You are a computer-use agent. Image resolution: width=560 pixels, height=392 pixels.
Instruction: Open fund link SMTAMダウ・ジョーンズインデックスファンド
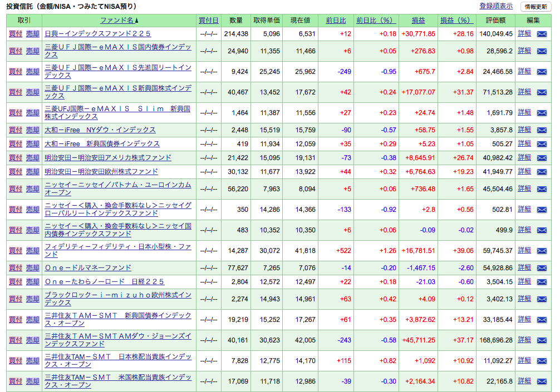[118, 340]
